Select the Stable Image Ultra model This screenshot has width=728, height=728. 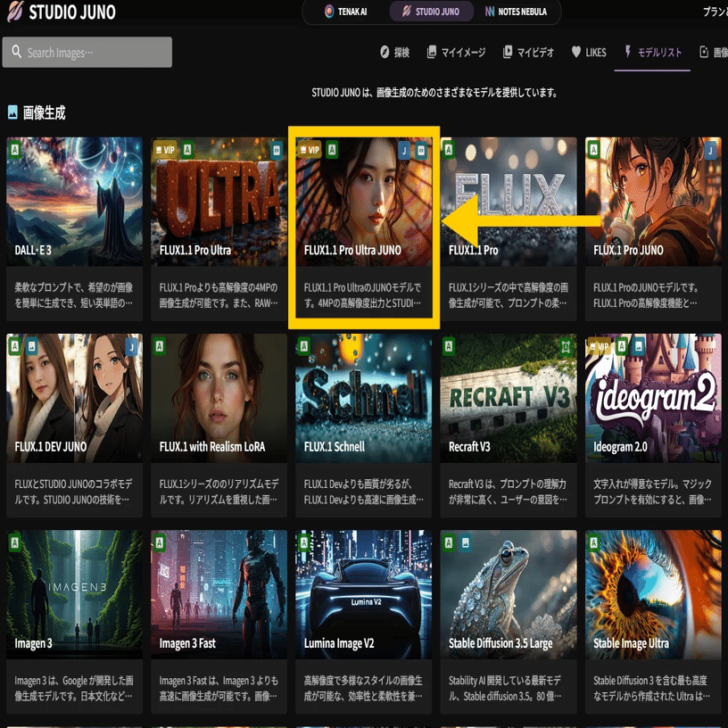[653, 622]
